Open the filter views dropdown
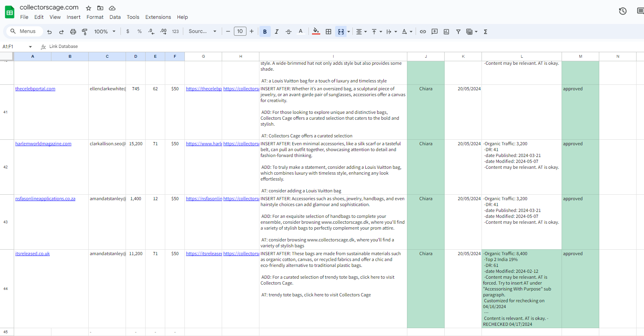 coord(472,32)
